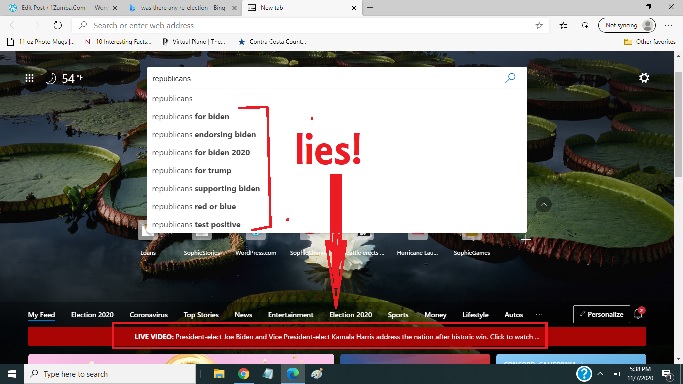This screenshot has width=683, height=384.
Task: Click the Personalize button
Action: [601, 314]
